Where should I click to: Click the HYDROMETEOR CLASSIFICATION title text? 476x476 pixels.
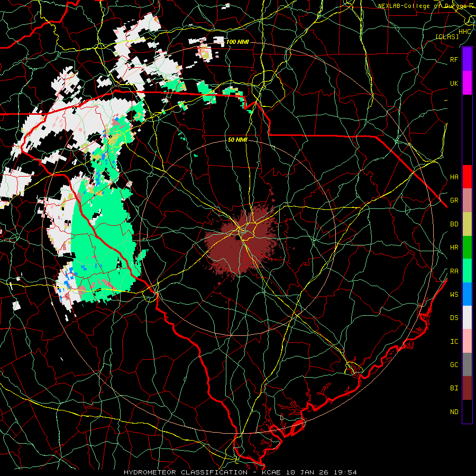click(x=186, y=472)
